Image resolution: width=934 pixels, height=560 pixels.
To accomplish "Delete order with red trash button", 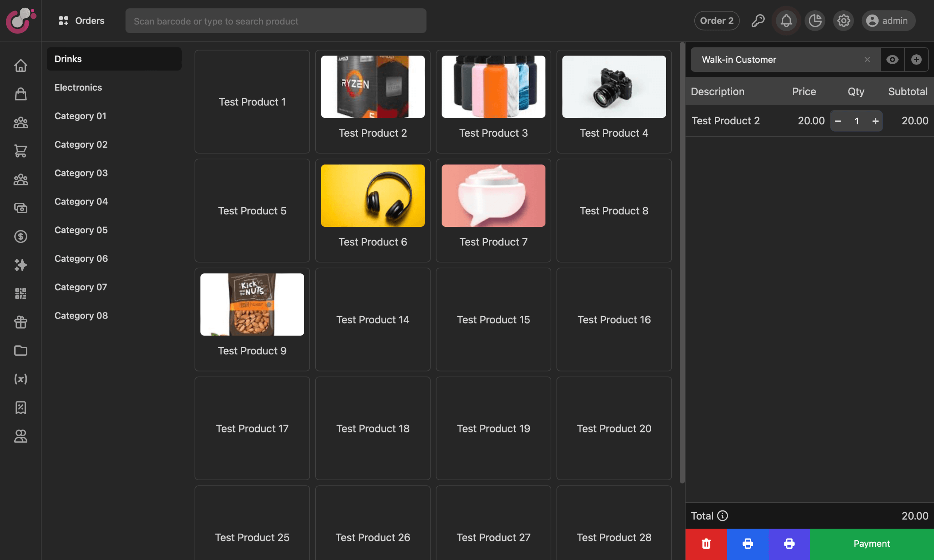I will tap(706, 543).
